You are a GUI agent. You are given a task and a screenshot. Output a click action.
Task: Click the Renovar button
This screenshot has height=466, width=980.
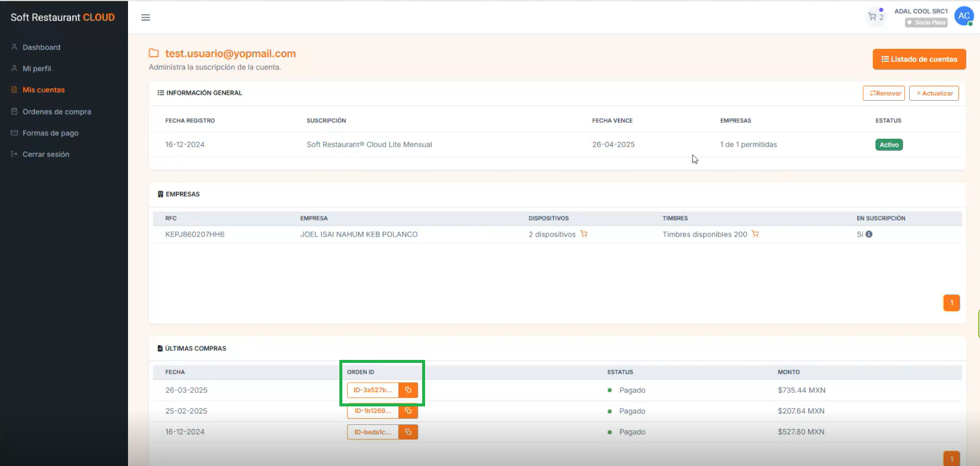(x=884, y=93)
